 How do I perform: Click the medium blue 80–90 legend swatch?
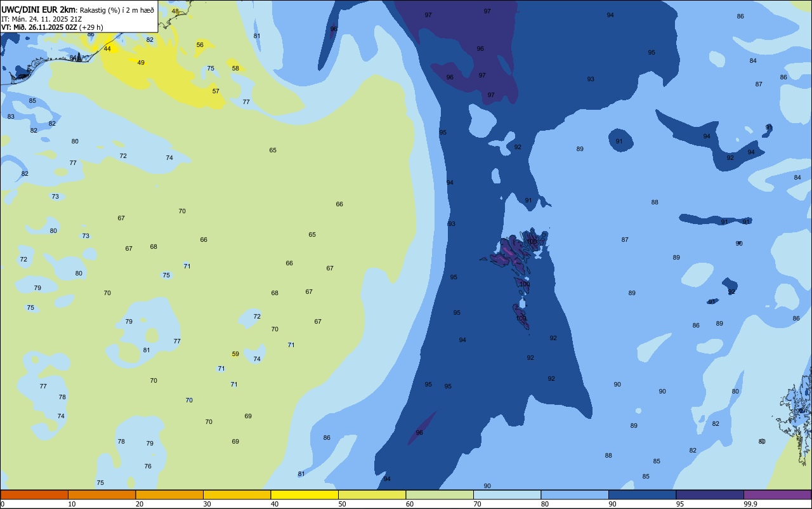(575, 494)
